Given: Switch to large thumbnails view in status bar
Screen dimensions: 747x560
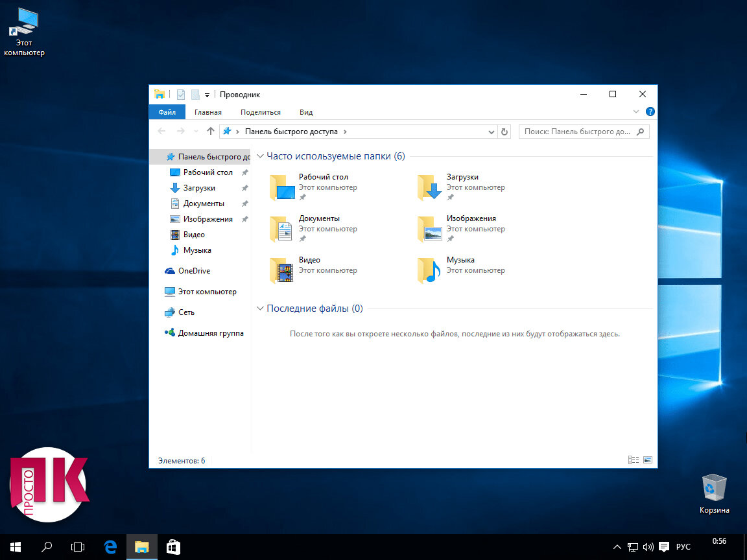Looking at the screenshot, I should (647, 460).
